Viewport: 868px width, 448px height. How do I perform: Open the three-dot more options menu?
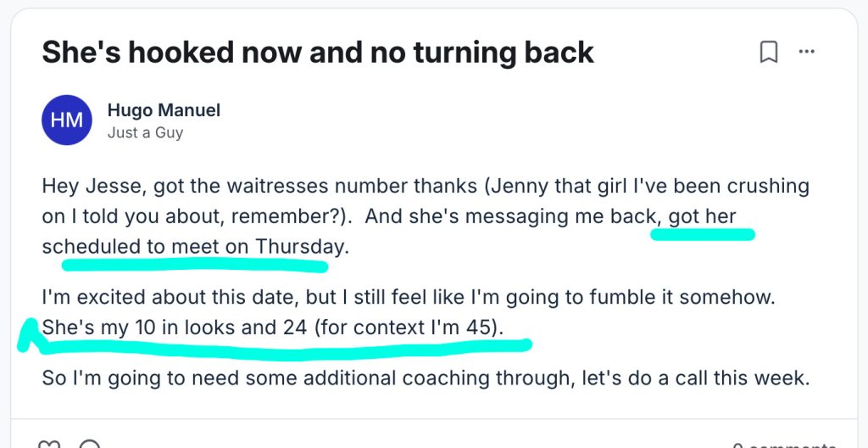[806, 53]
